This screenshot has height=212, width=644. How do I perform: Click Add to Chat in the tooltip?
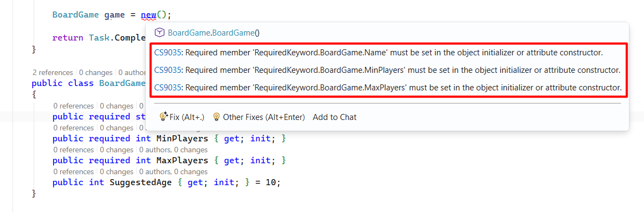(x=335, y=117)
